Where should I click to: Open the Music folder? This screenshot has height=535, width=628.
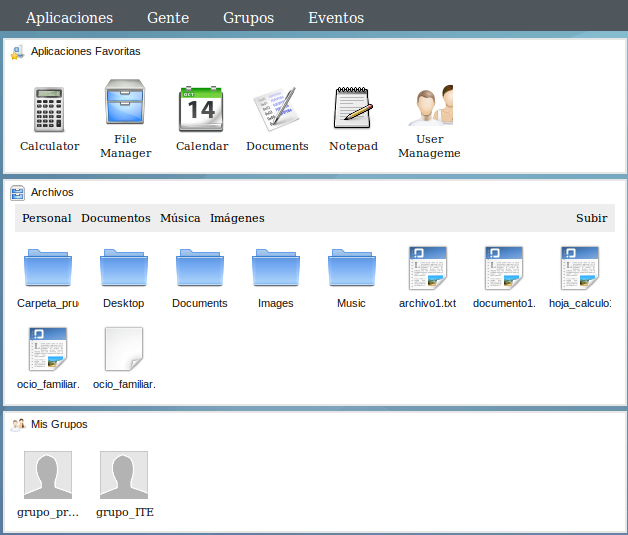click(352, 268)
